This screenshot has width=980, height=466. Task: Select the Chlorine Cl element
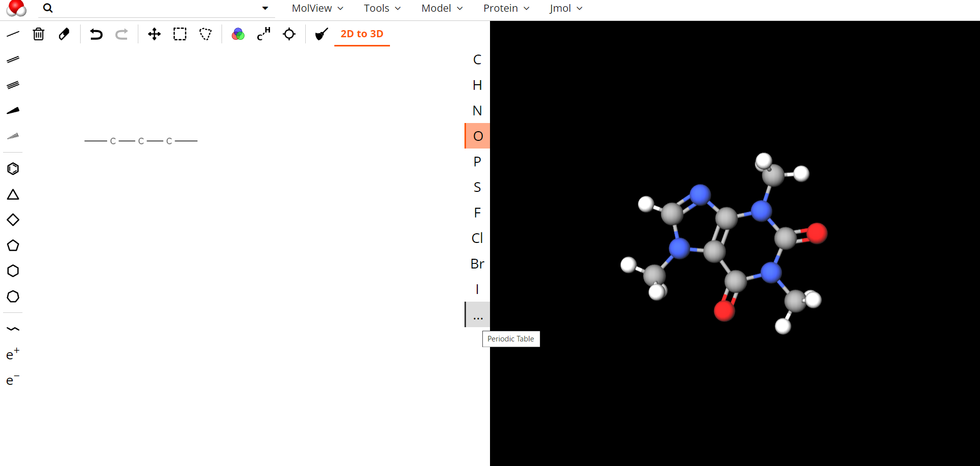pyautogui.click(x=477, y=238)
